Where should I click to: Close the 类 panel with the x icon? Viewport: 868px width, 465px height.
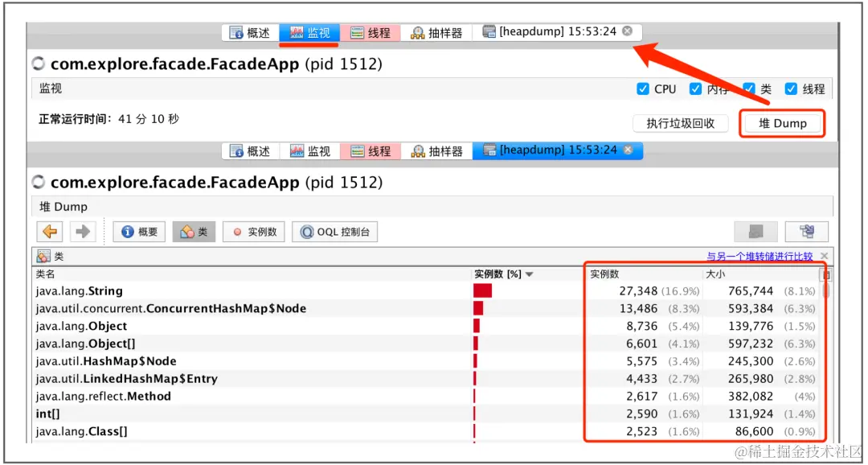tap(825, 256)
